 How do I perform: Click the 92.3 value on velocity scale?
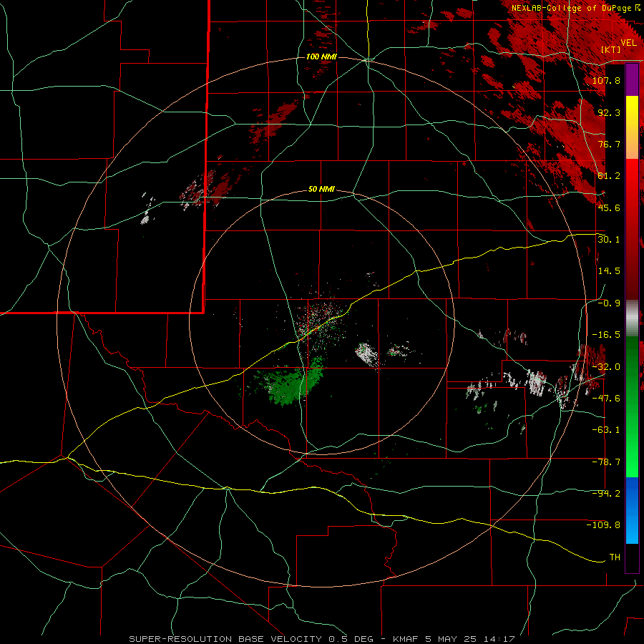pos(609,112)
